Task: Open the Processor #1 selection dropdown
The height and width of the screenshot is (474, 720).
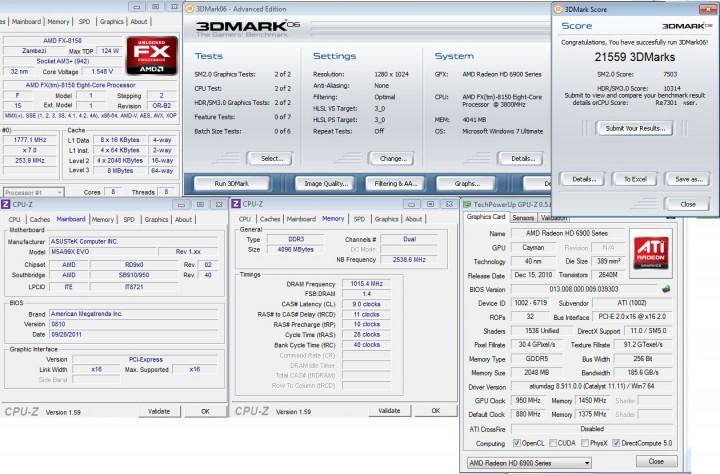Action: coord(33,192)
